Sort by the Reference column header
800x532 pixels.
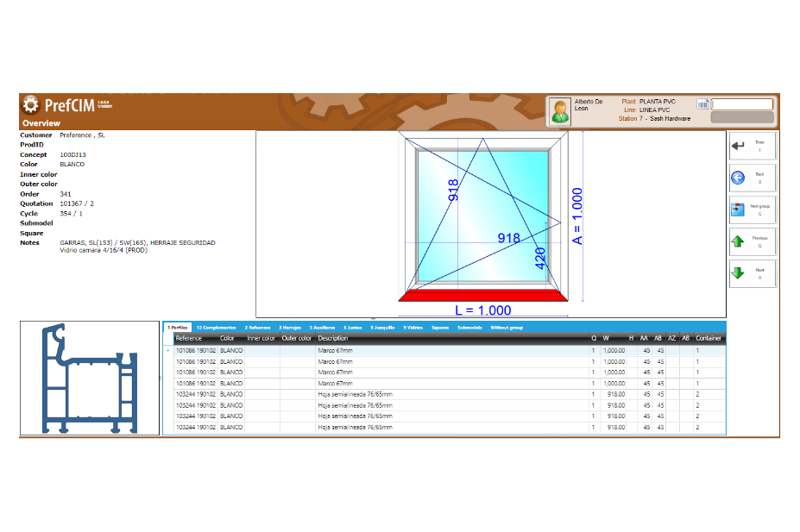coord(189,339)
